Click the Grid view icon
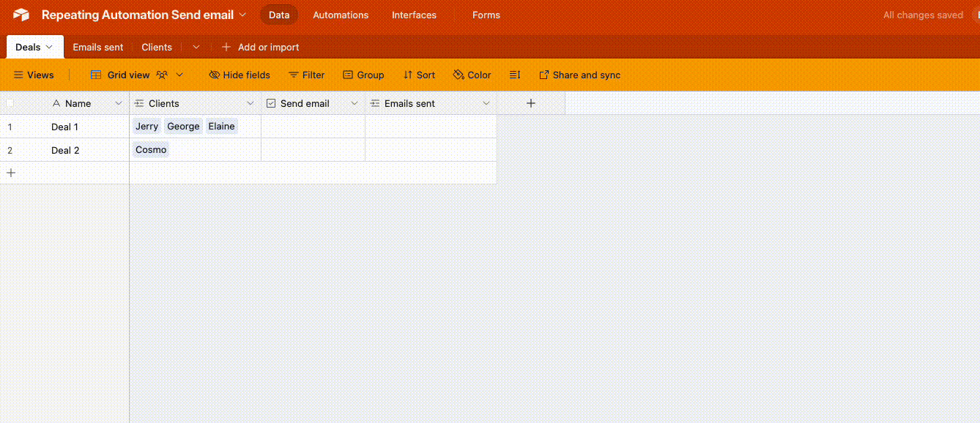Screen dimensions: 980x423 (x=96, y=75)
